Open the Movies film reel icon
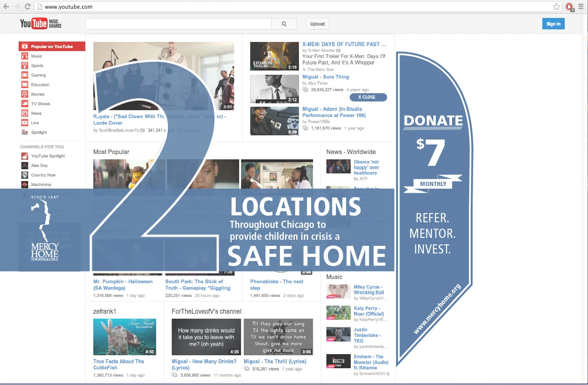Screen dimensions: 588x385 [x=25, y=94]
